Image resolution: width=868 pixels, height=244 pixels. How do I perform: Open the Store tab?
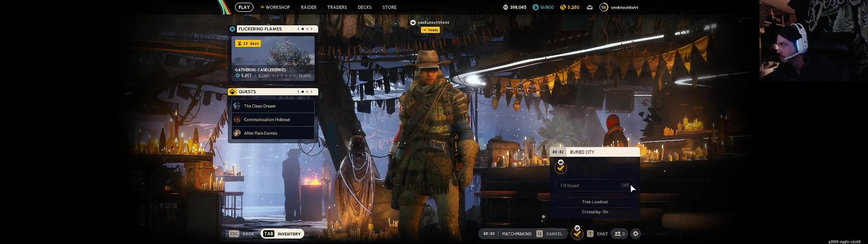389,7
